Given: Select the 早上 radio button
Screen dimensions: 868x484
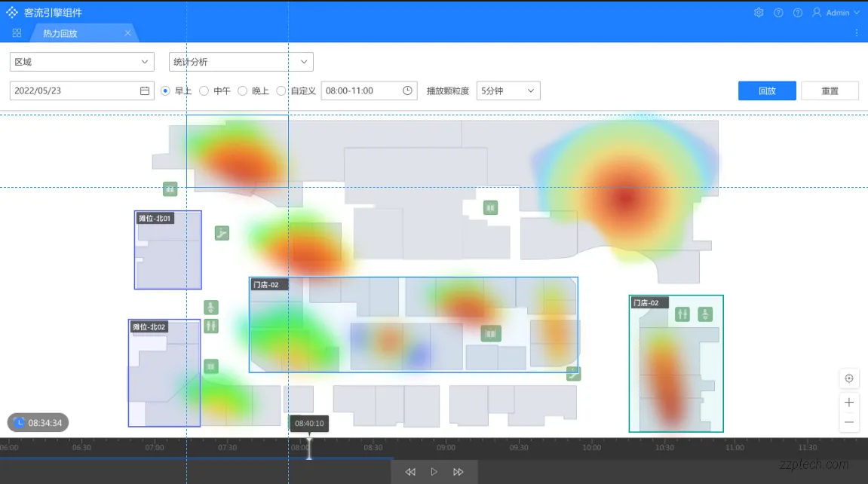Looking at the screenshot, I should [166, 90].
